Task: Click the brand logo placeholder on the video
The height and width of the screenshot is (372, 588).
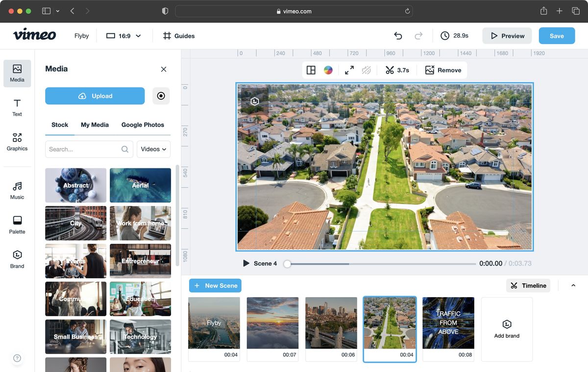Action: (x=255, y=101)
